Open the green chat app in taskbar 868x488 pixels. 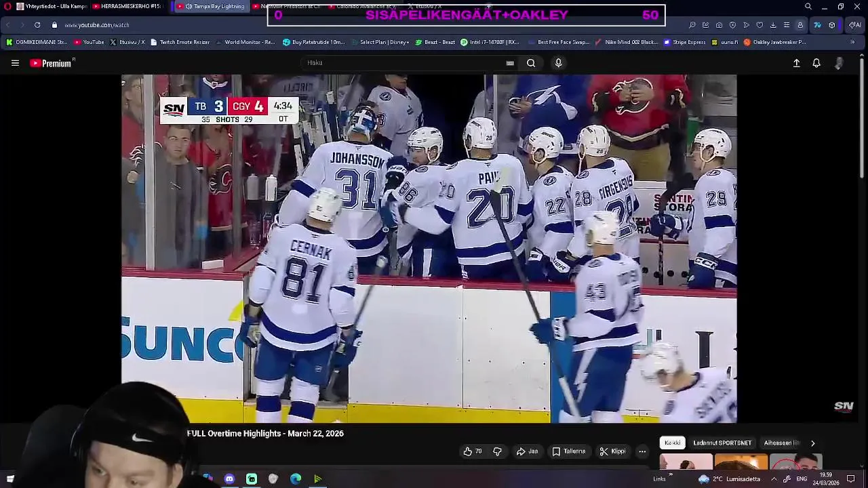coord(252,479)
